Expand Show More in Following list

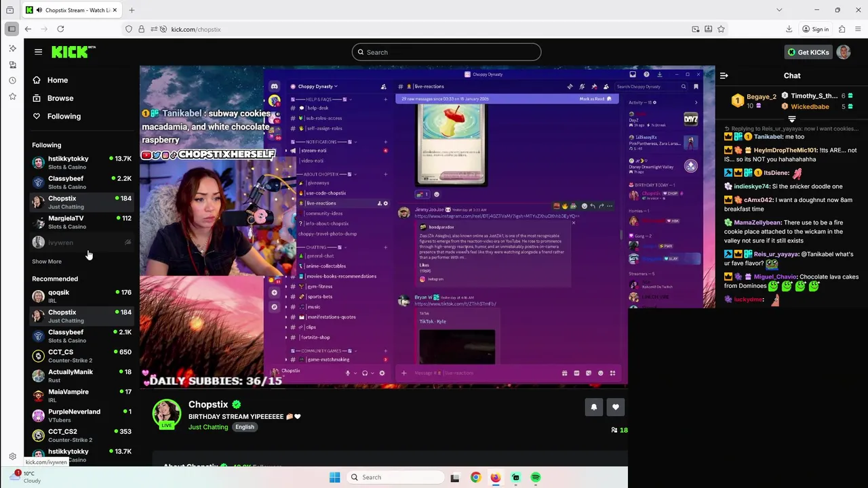(47, 262)
